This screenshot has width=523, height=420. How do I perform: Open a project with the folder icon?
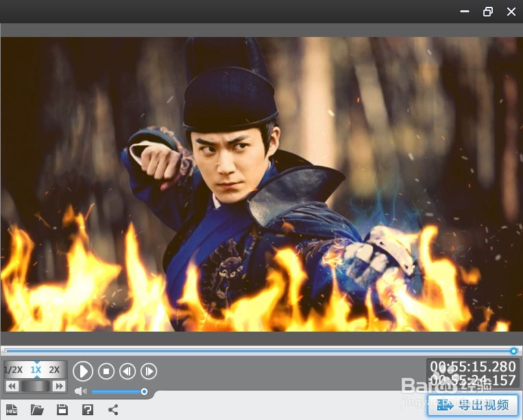[x=37, y=409]
